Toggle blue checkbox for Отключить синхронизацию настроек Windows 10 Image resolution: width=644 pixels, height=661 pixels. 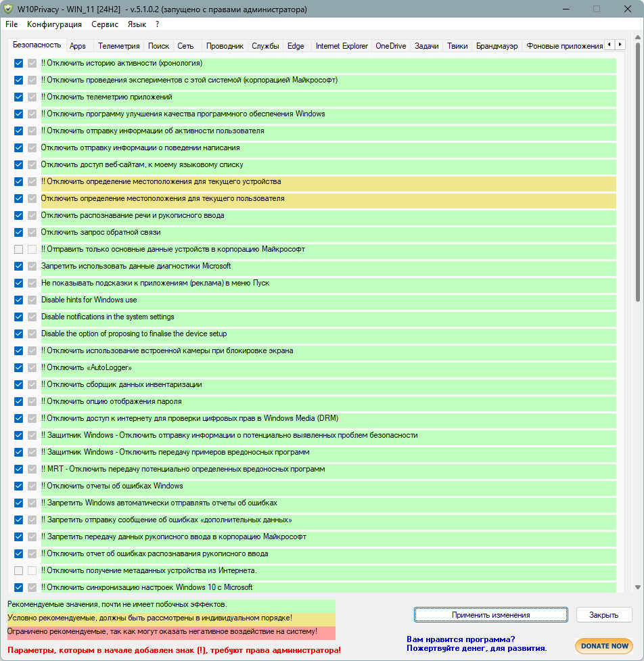coord(18,587)
